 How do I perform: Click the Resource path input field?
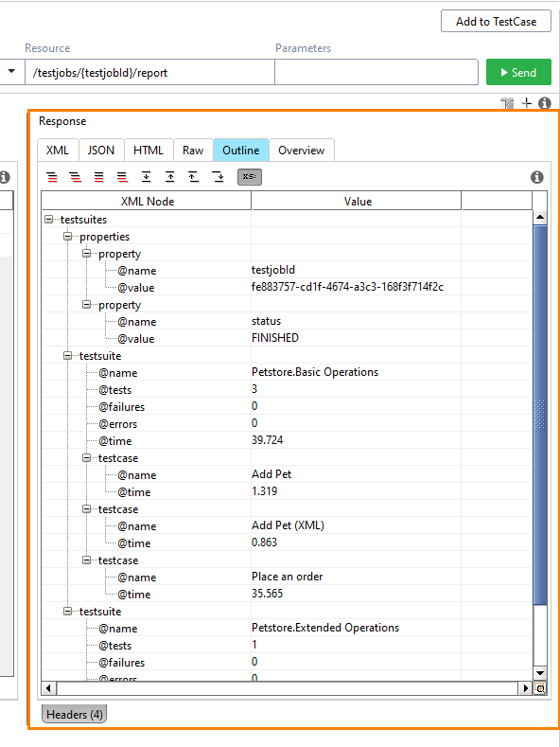pyautogui.click(x=149, y=72)
